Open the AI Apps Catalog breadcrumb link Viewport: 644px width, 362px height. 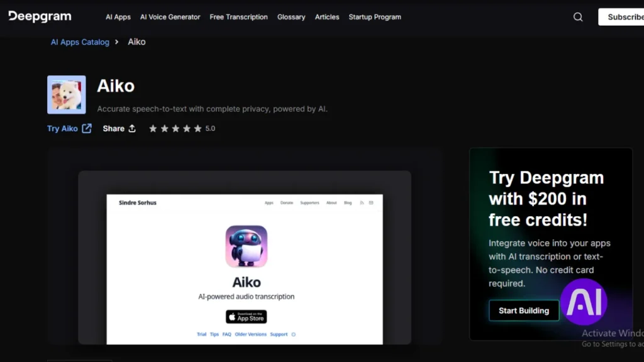pyautogui.click(x=80, y=41)
